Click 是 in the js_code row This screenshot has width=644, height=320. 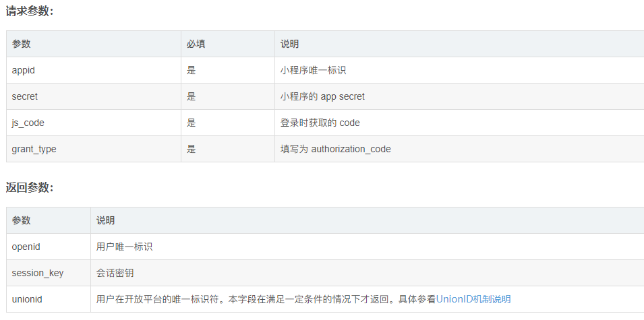click(x=192, y=123)
